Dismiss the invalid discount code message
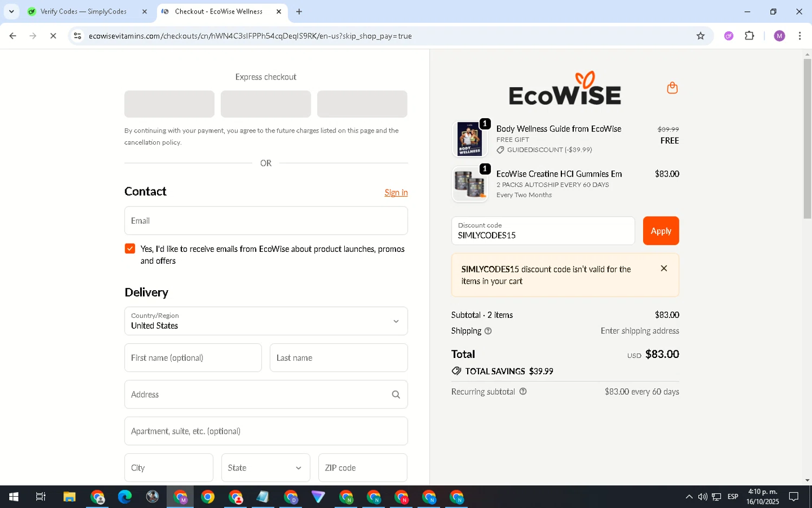 pos(664,269)
